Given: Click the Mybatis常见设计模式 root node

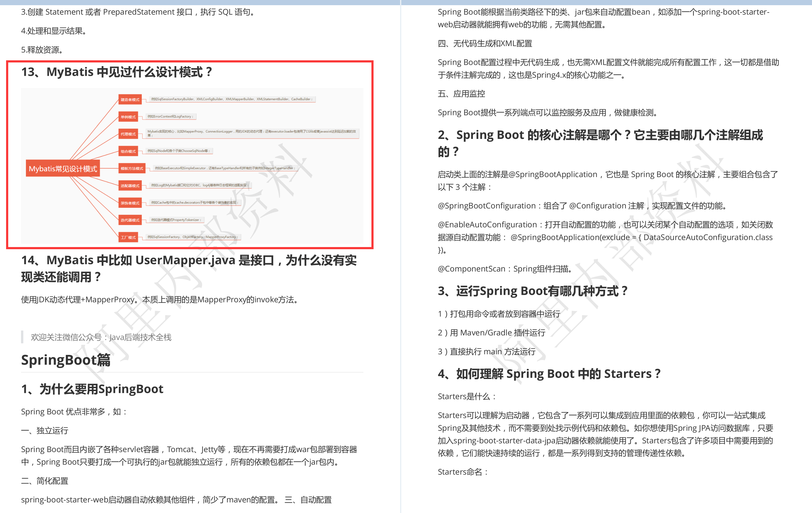Looking at the screenshot, I should coord(63,168).
